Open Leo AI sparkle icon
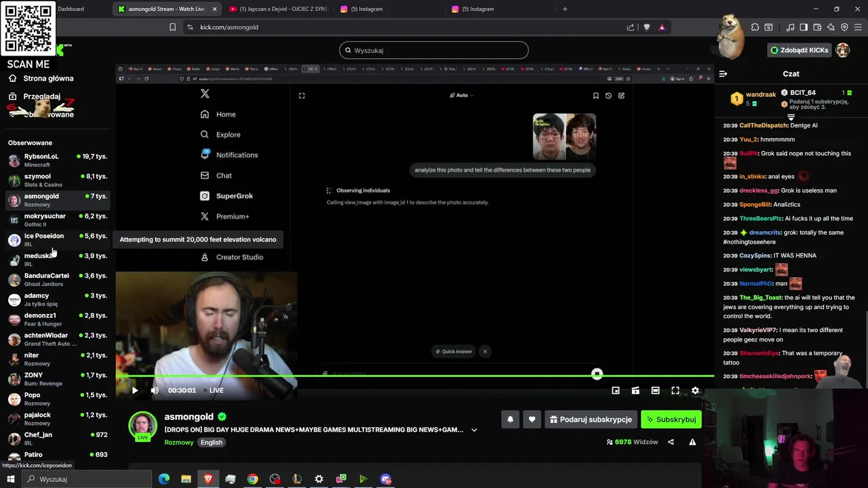 click(831, 27)
